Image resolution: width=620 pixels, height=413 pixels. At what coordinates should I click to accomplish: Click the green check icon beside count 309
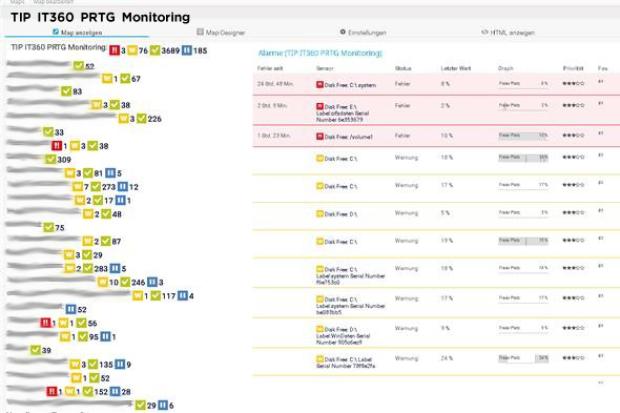[51, 159]
